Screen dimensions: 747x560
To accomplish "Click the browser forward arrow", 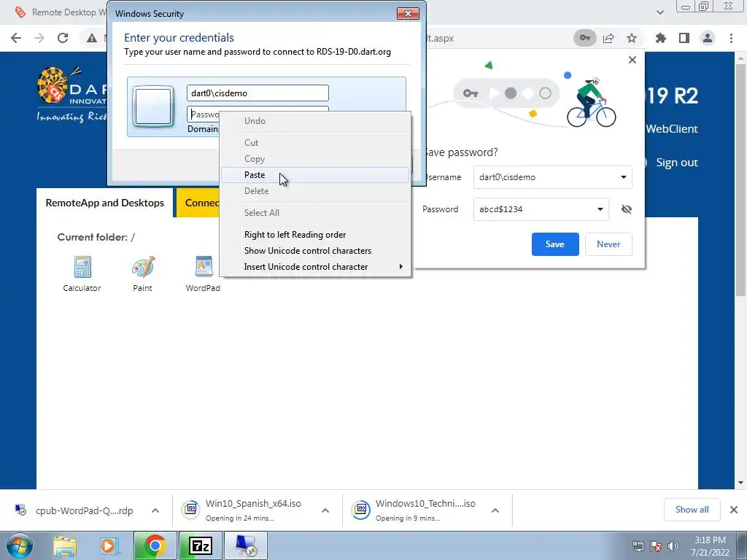I will (39, 38).
